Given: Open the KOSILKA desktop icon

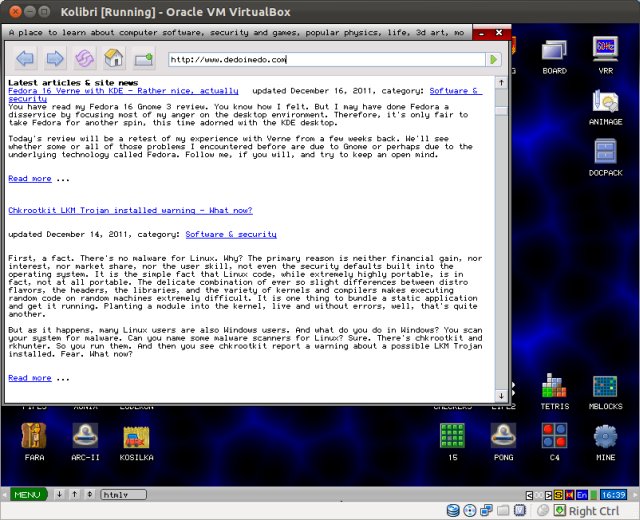Looking at the screenshot, I should [x=136, y=441].
